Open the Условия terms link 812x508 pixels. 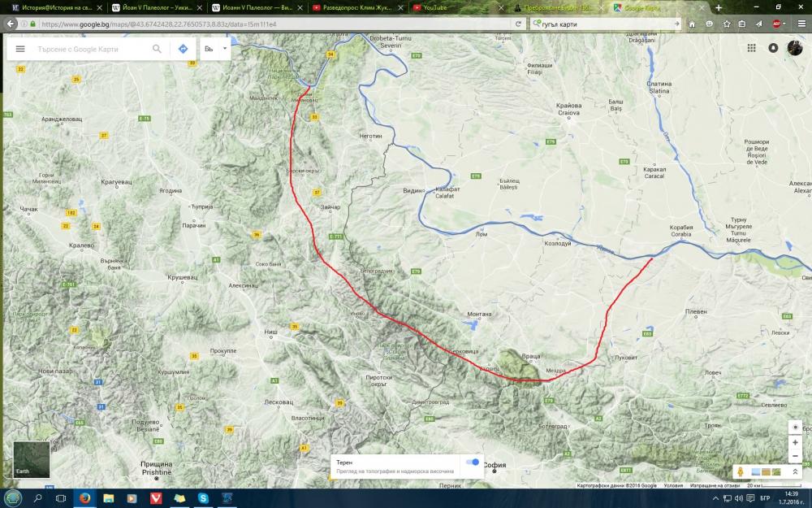pyautogui.click(x=673, y=486)
